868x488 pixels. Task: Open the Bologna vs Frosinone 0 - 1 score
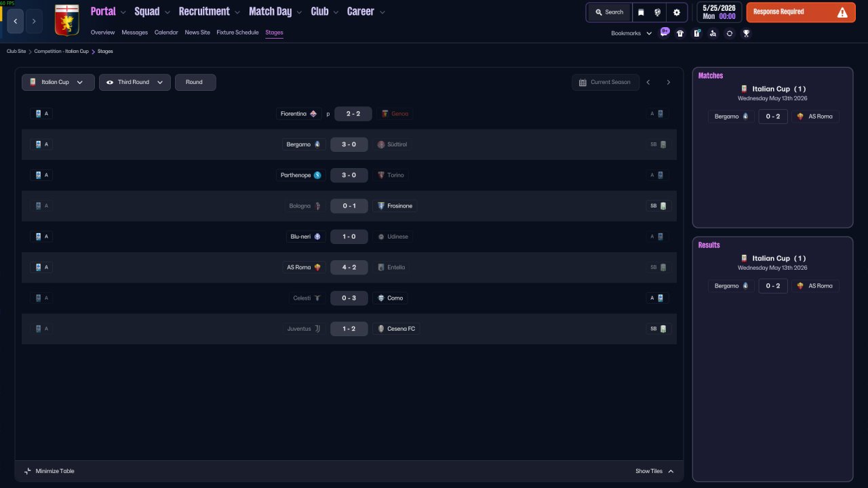[349, 206]
